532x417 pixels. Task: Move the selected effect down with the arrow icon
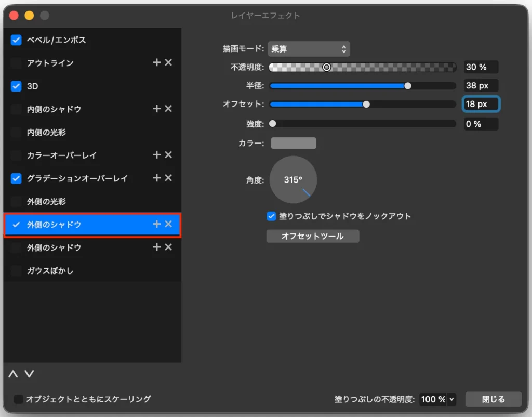click(29, 374)
